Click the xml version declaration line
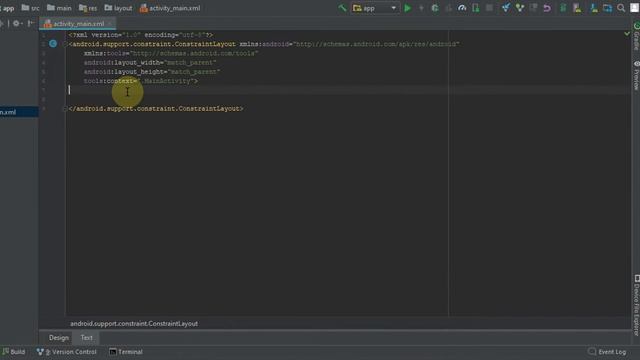 coord(141,35)
